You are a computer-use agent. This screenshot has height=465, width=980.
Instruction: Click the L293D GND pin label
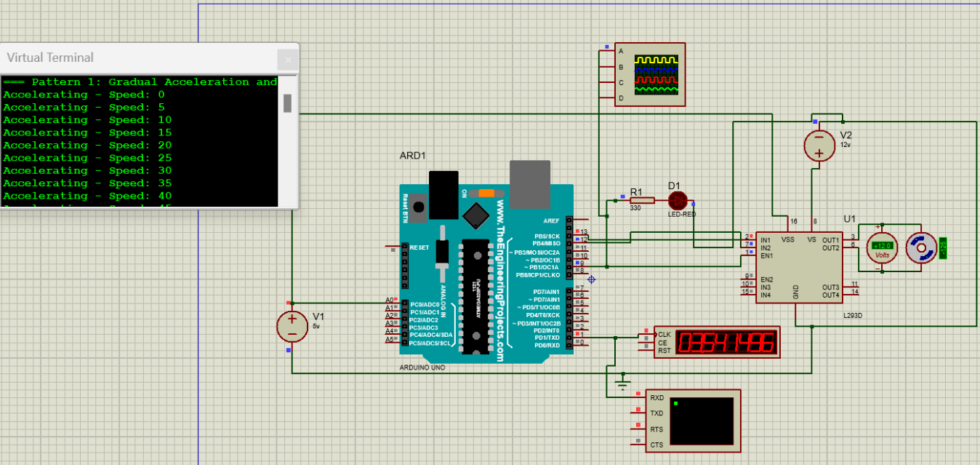click(796, 293)
